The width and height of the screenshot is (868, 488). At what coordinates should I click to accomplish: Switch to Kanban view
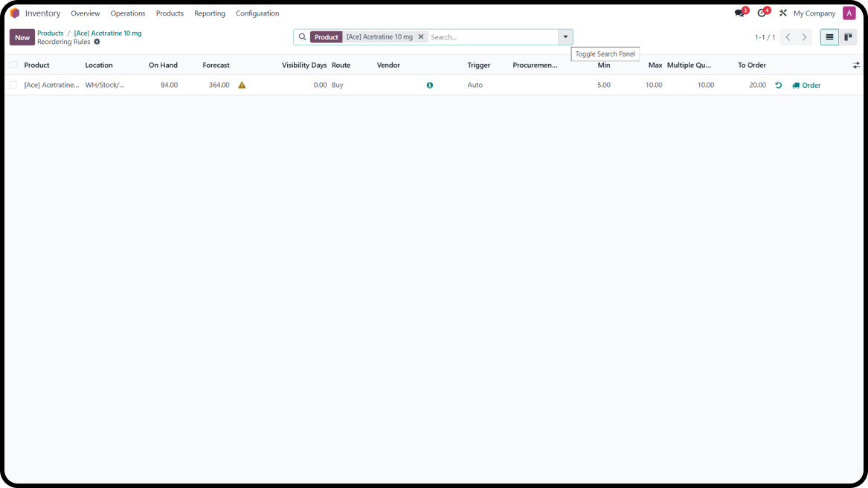coord(848,37)
